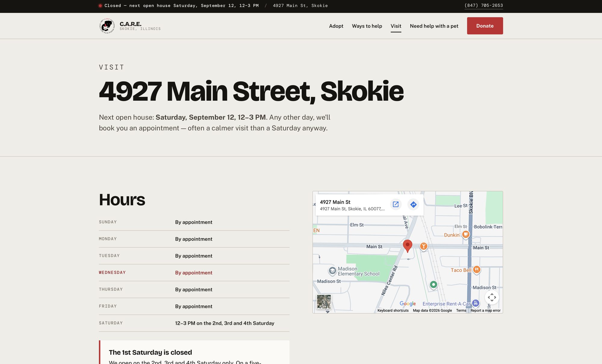
Task: Open the Adopt menu item
Action: (336, 26)
